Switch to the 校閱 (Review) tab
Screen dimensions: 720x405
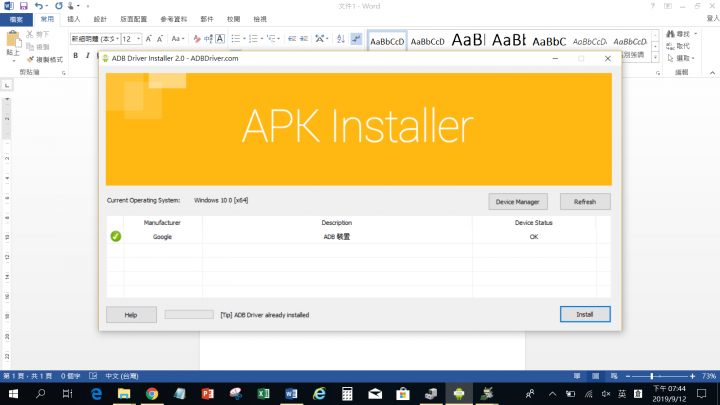(234, 19)
